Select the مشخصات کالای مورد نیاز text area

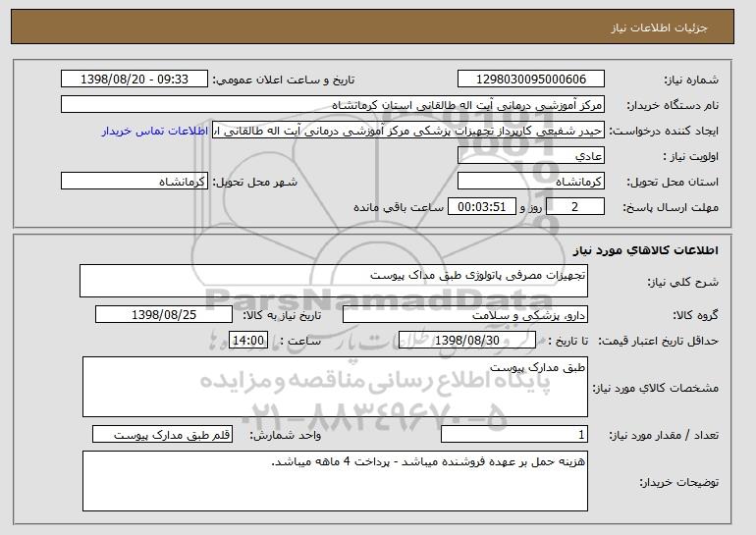pyautogui.click(x=335, y=387)
